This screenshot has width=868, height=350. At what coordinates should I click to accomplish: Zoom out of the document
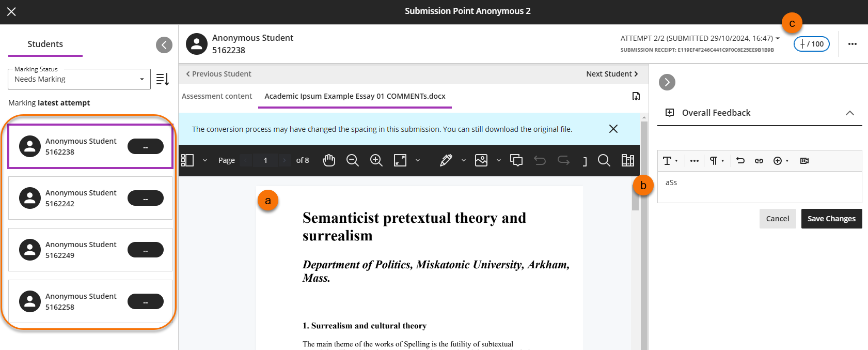tap(353, 160)
